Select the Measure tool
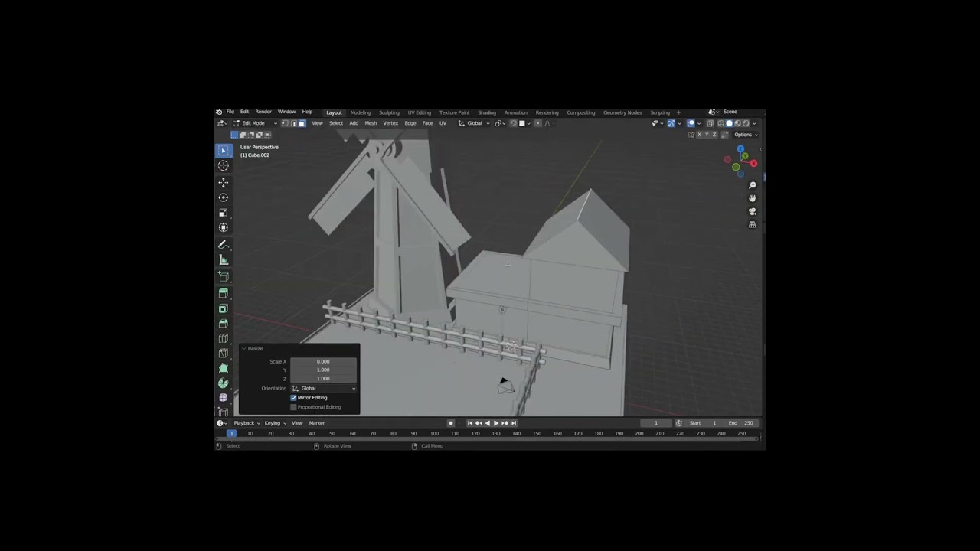This screenshot has width=980, height=551. click(224, 260)
